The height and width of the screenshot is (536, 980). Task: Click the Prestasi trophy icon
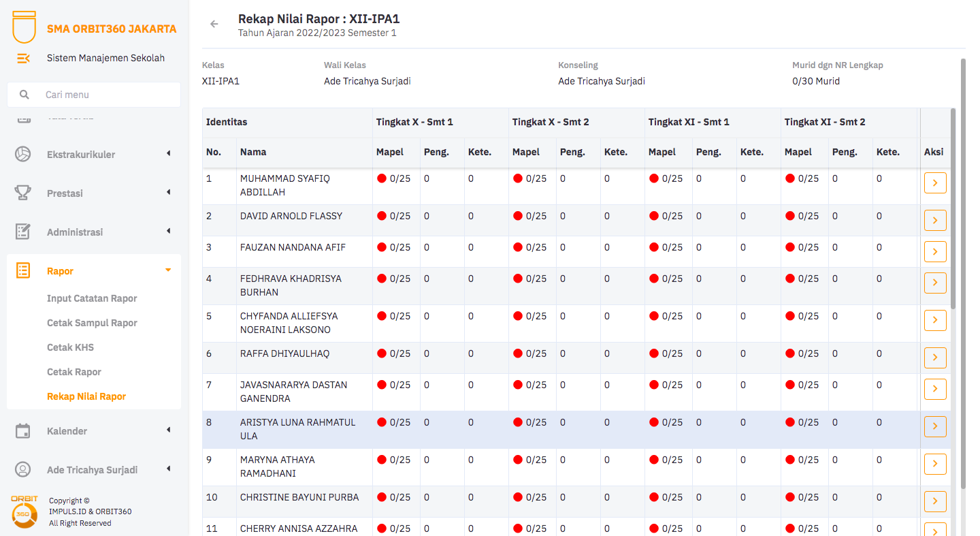tap(23, 193)
